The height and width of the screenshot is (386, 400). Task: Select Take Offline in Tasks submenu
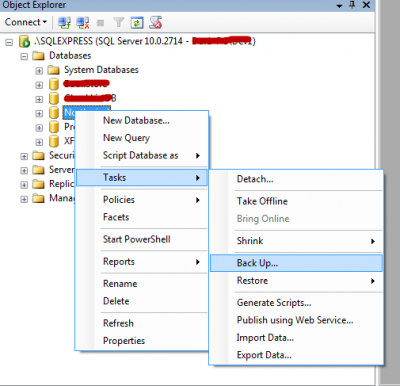tap(296, 201)
